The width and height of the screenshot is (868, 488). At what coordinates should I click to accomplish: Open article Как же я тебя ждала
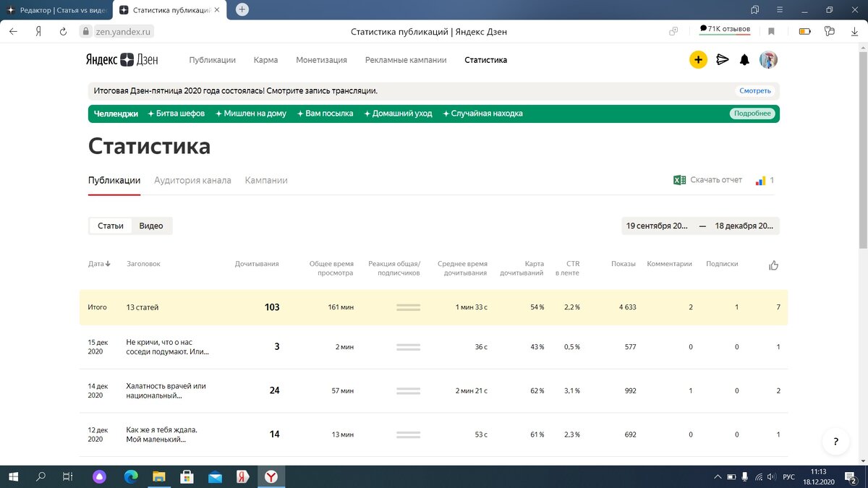[161, 435]
